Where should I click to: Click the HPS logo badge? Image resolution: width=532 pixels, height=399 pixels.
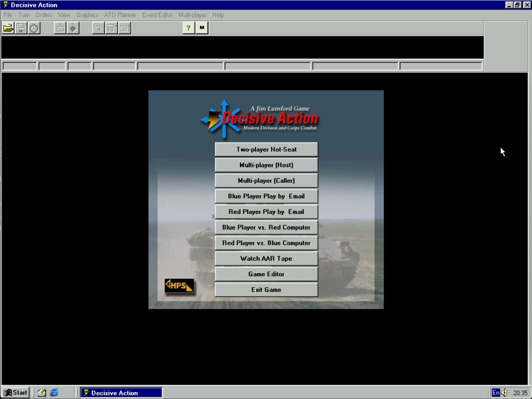tap(179, 286)
